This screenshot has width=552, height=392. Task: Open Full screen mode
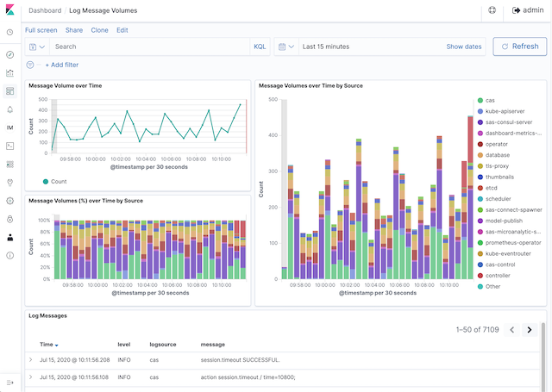click(41, 30)
